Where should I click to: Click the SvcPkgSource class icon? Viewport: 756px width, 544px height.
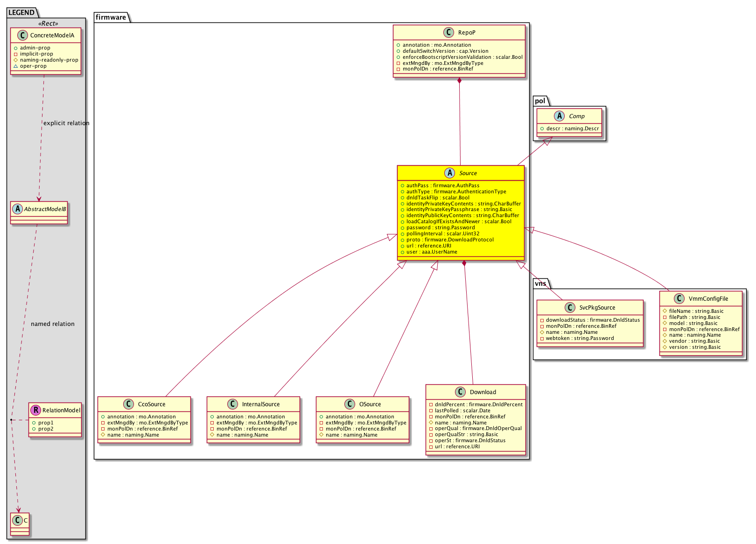pyautogui.click(x=570, y=307)
